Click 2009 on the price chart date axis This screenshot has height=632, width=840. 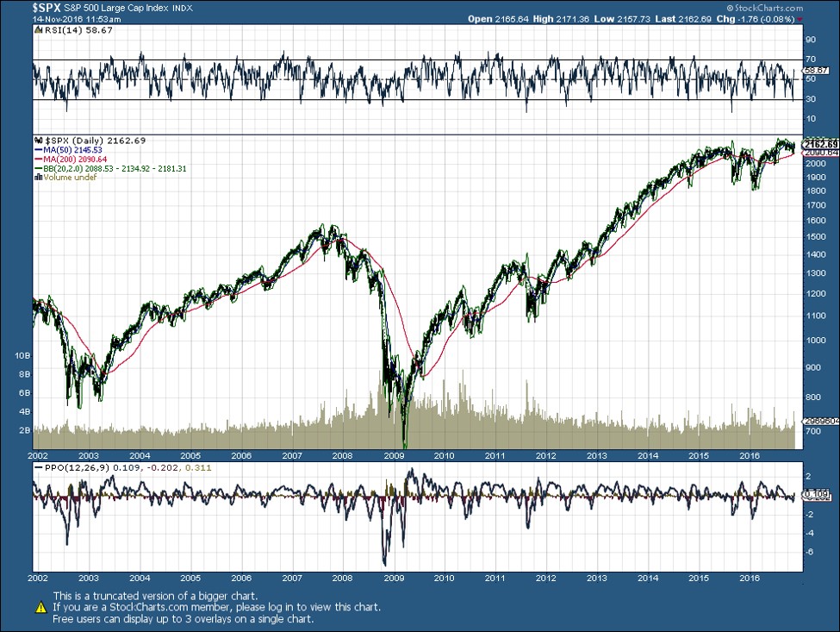click(x=394, y=456)
